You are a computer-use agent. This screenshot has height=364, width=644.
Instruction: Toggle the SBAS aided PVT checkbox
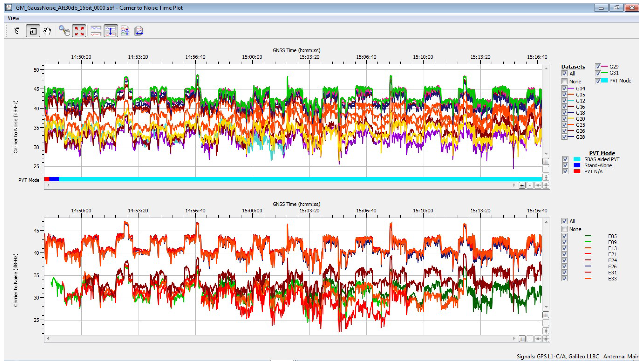[x=565, y=159]
